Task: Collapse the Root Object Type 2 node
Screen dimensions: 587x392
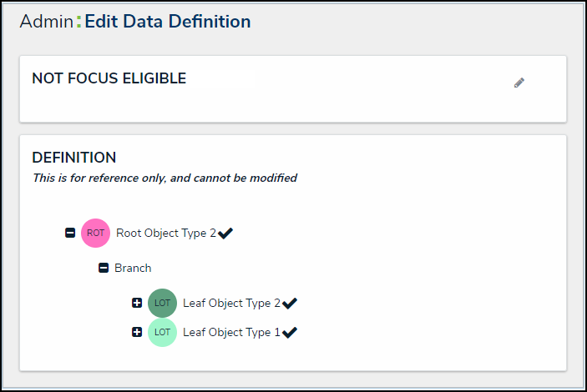Action: coord(70,234)
